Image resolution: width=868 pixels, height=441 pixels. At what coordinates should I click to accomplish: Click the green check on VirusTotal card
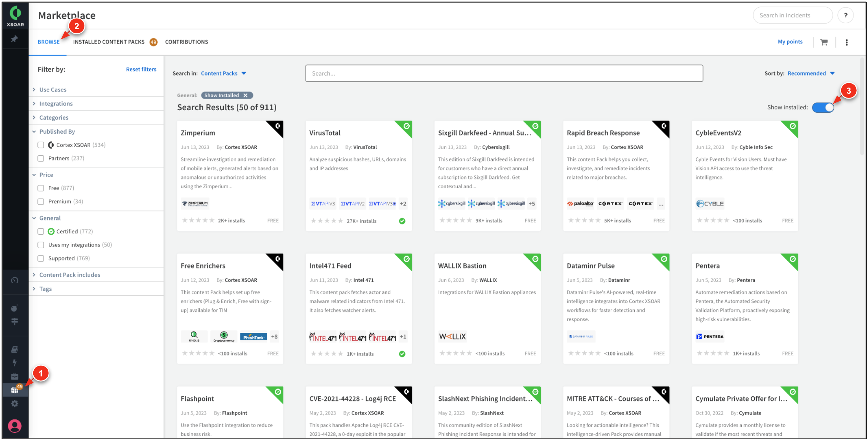coord(402,221)
